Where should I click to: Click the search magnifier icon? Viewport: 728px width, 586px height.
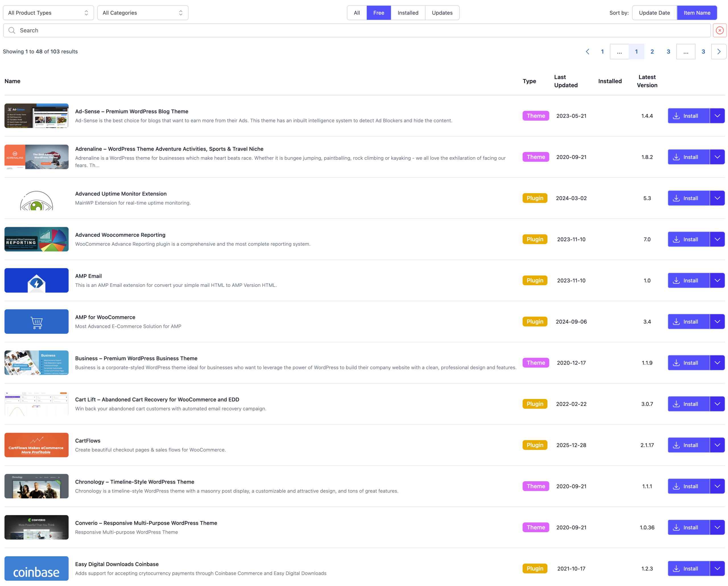click(x=12, y=30)
